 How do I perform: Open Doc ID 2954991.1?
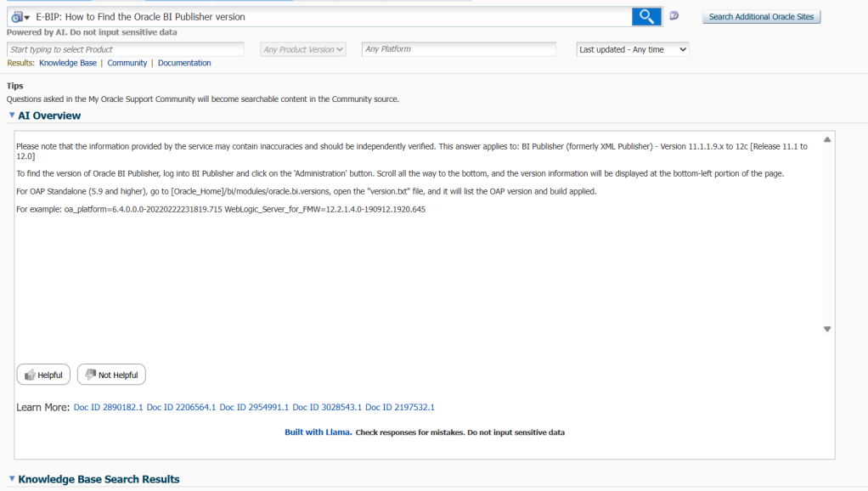coord(254,408)
